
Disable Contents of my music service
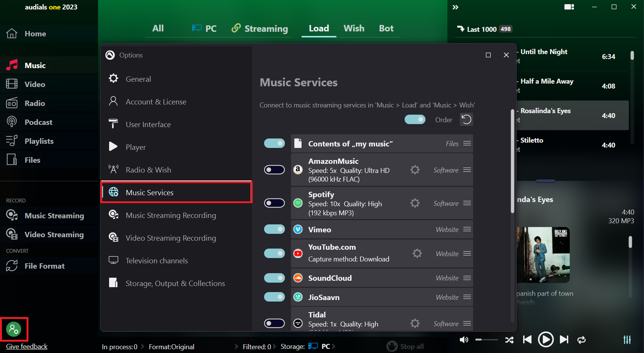point(274,143)
